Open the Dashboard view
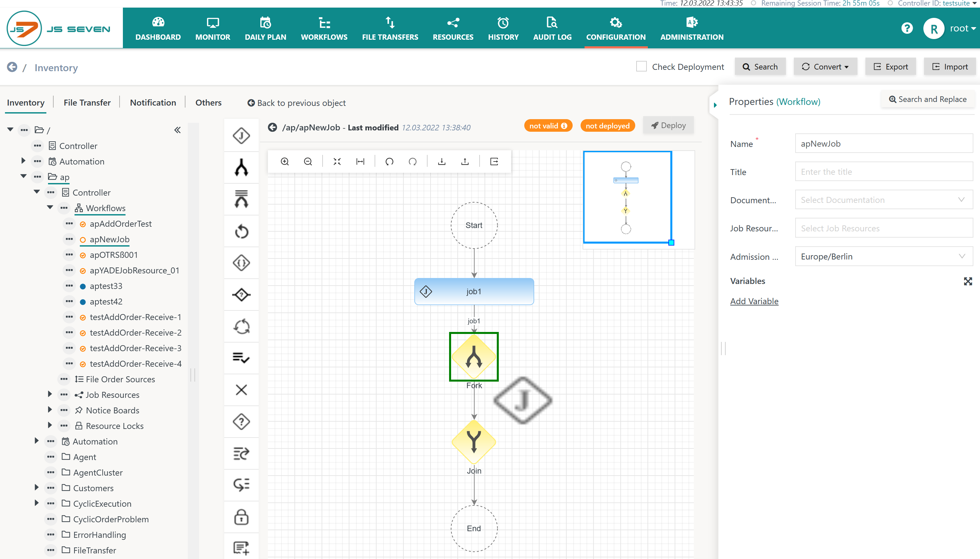The image size is (980, 559). coord(158,28)
